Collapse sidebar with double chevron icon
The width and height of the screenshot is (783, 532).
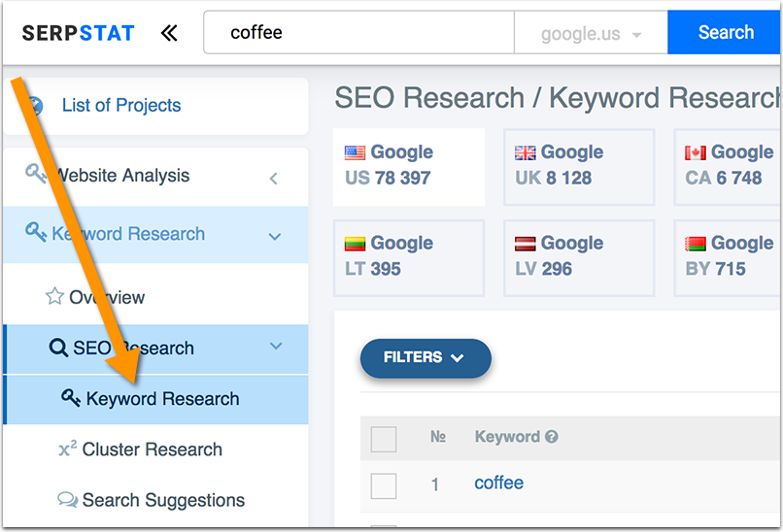(x=169, y=33)
